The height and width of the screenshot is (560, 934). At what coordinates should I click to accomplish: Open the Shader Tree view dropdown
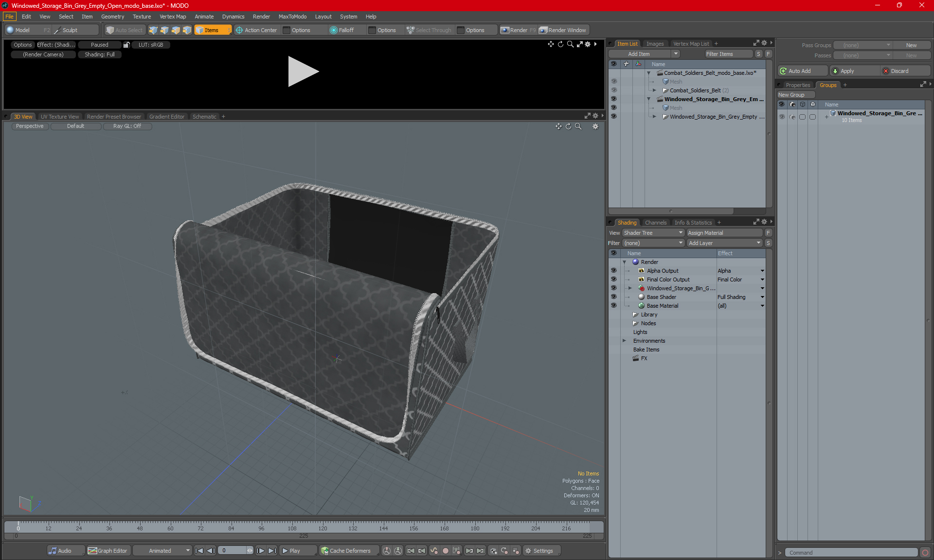[653, 233]
